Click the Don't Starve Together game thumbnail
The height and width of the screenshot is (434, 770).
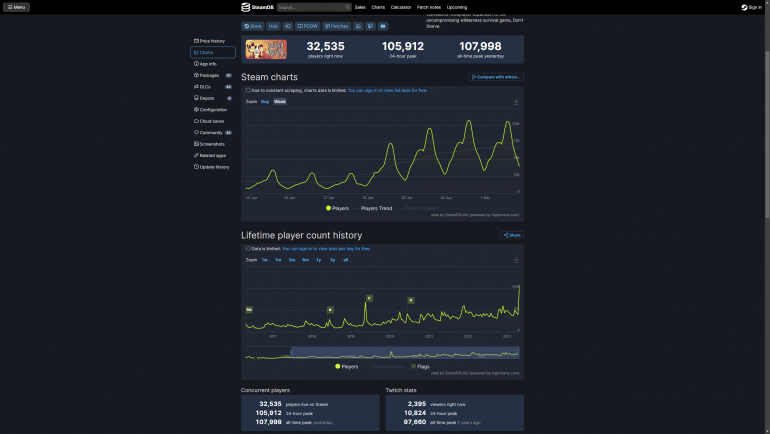point(266,50)
